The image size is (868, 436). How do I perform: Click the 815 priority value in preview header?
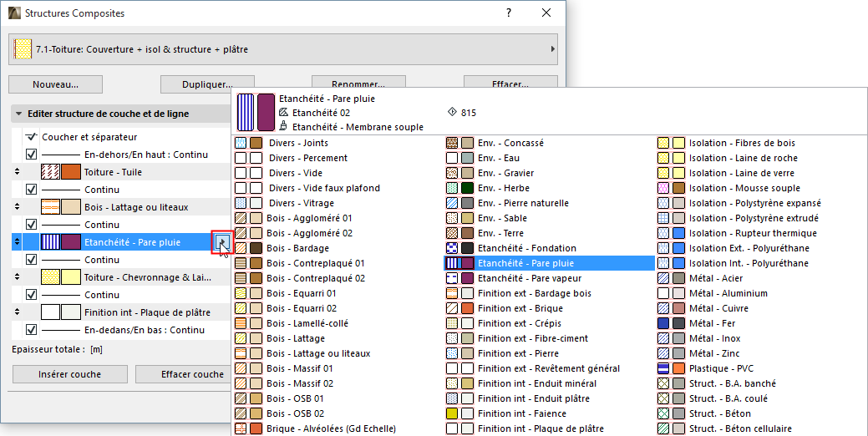click(469, 113)
